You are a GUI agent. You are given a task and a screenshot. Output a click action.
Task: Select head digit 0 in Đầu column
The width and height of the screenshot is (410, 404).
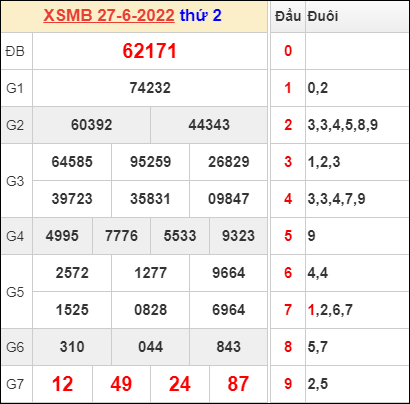pos(288,51)
